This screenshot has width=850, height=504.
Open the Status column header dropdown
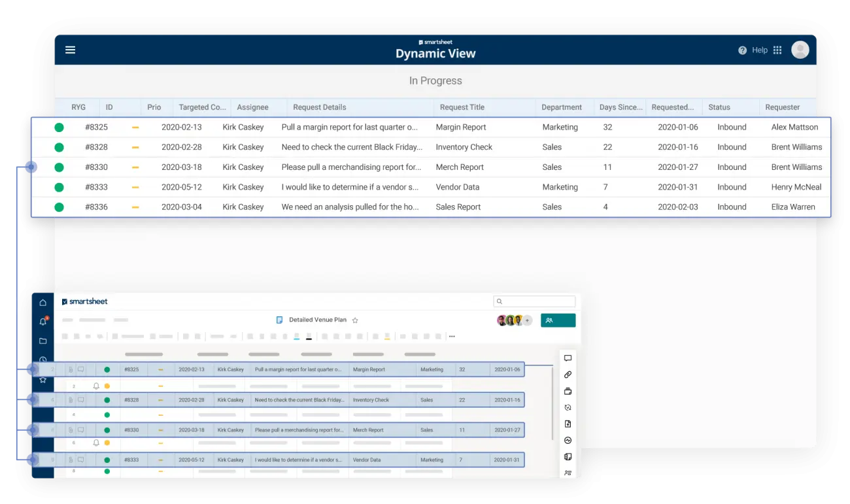719,107
